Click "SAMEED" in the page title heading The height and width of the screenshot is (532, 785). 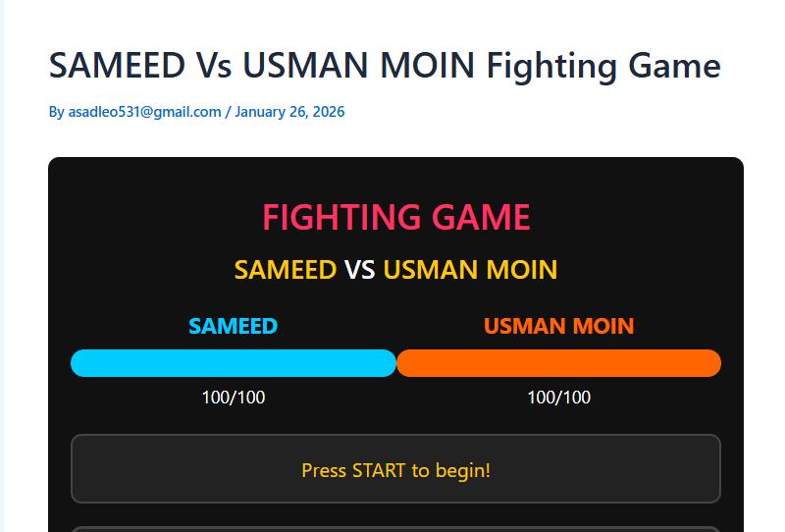(x=117, y=66)
